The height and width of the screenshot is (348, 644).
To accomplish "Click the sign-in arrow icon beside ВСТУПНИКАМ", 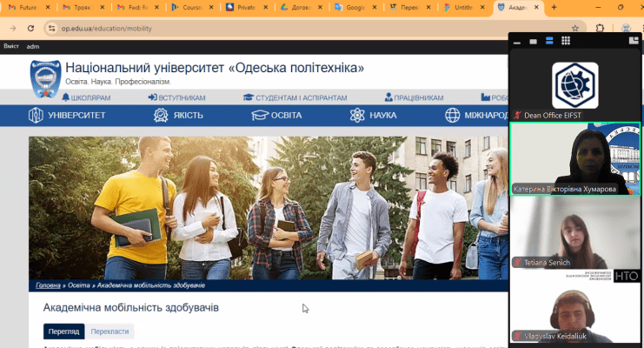I will (x=152, y=97).
